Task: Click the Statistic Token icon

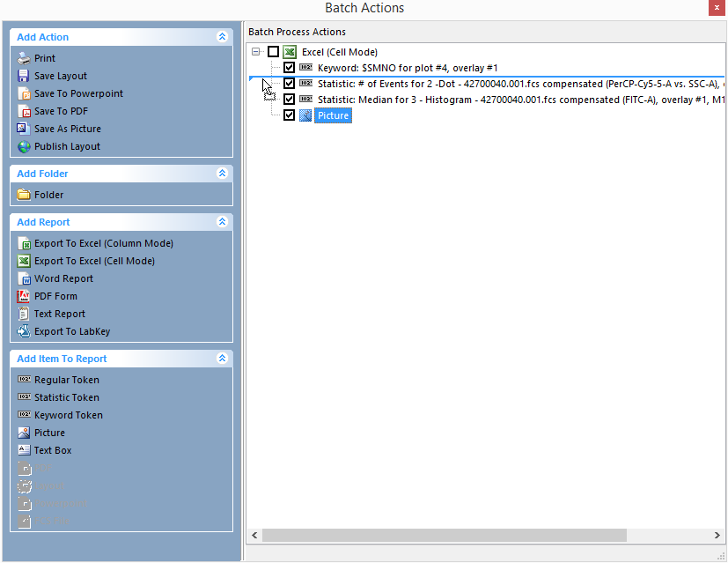Action: click(x=24, y=397)
